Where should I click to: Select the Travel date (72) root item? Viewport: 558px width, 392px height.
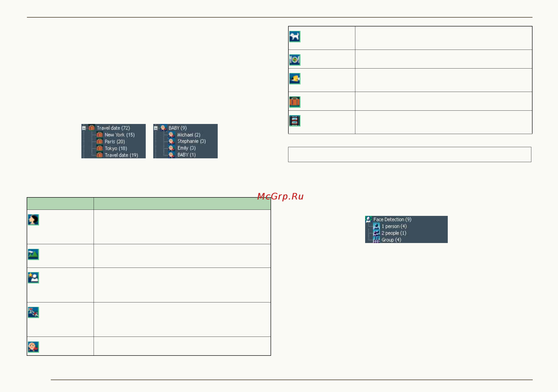pos(113,128)
